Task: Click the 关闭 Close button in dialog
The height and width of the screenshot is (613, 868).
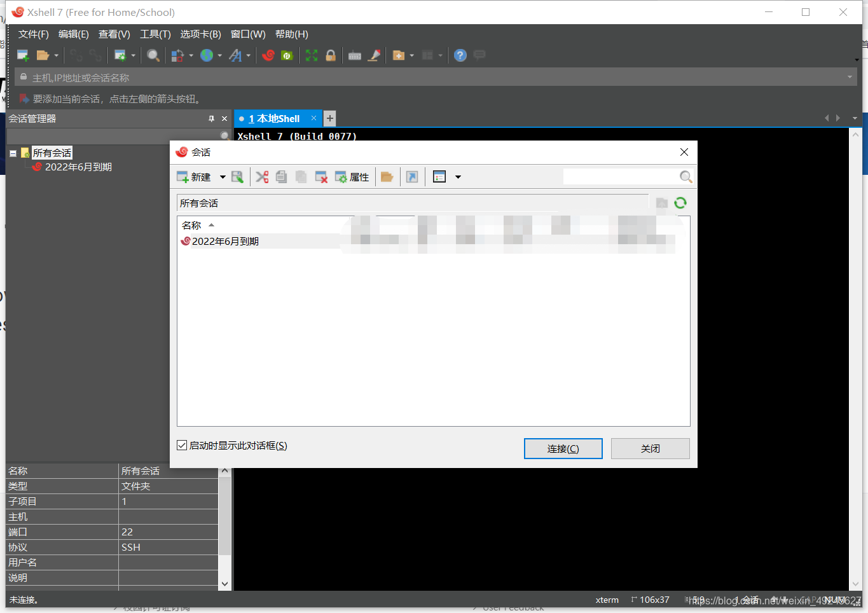Action: tap(650, 448)
